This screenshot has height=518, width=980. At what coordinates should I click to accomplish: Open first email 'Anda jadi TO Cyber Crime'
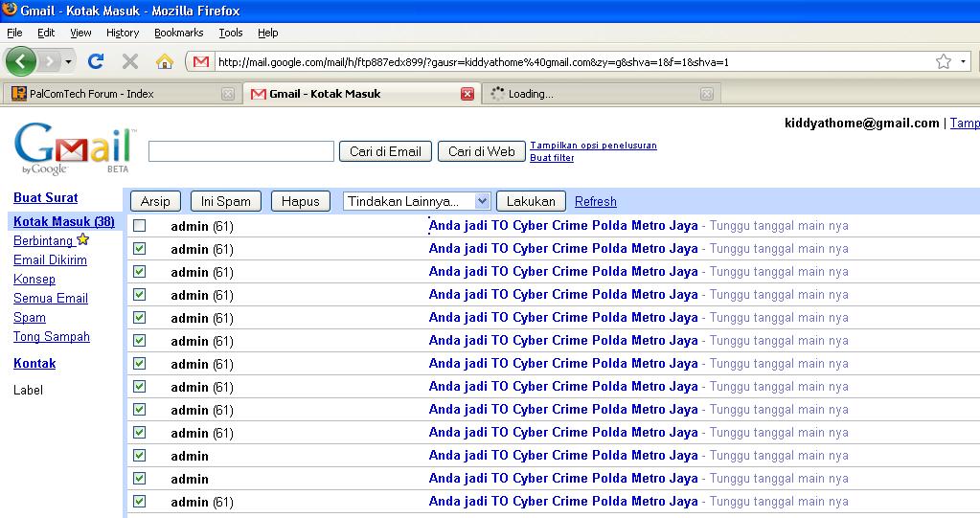563,226
